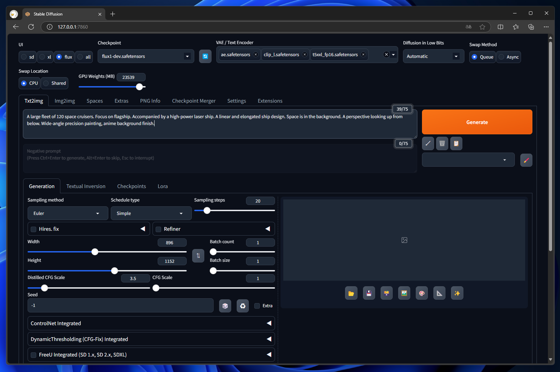The width and height of the screenshot is (560, 372).
Task: Click the orange Generate button
Action: [477, 122]
